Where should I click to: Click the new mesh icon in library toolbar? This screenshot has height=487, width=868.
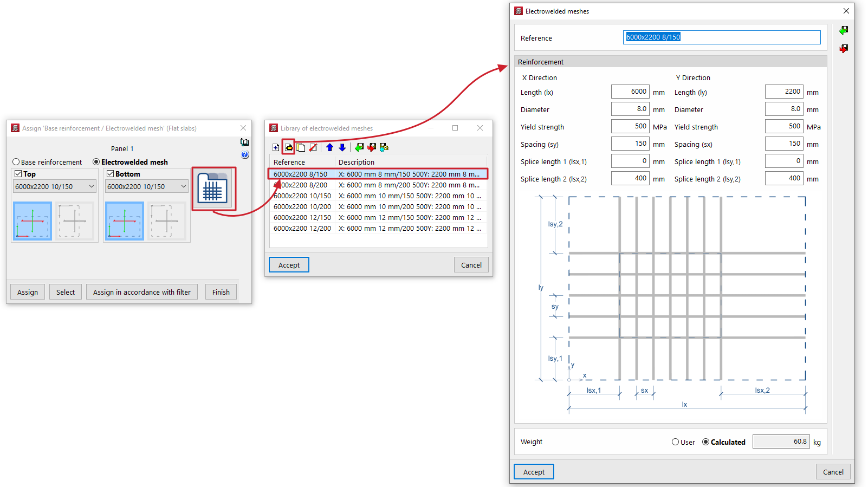pos(276,147)
